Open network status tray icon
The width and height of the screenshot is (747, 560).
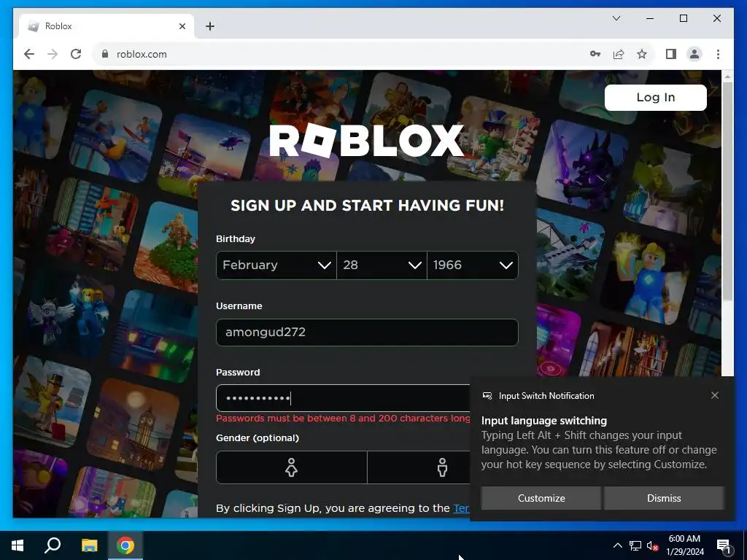pos(635,545)
